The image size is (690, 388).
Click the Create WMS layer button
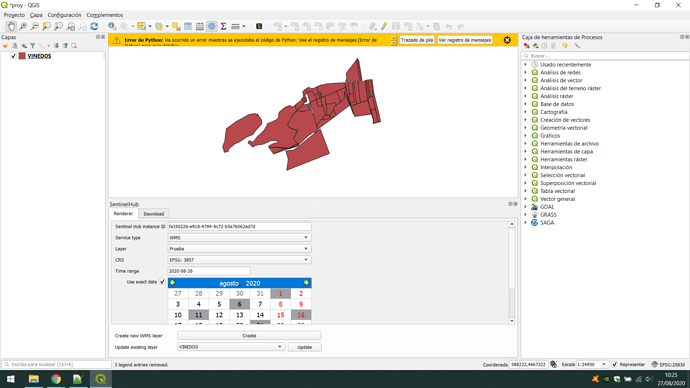249,336
